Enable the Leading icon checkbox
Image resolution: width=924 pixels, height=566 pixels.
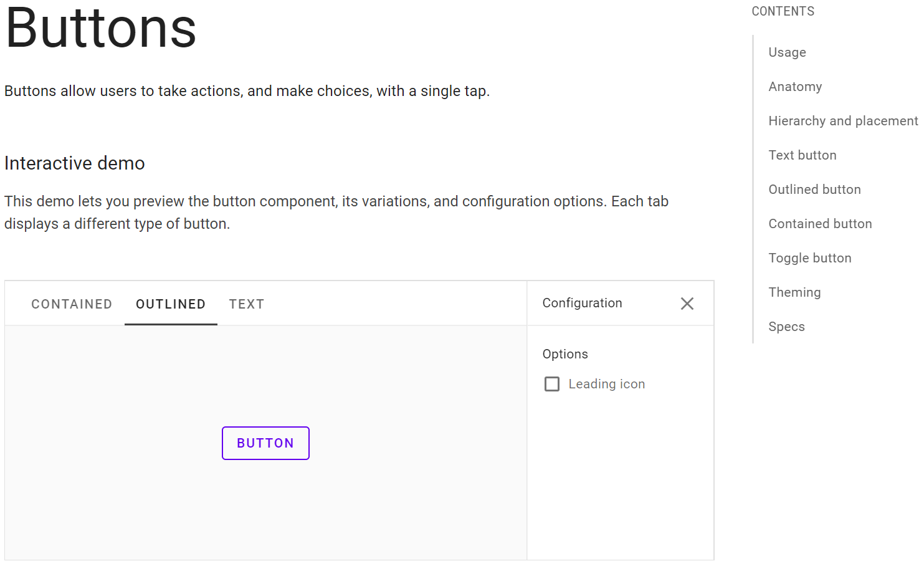pyautogui.click(x=552, y=384)
